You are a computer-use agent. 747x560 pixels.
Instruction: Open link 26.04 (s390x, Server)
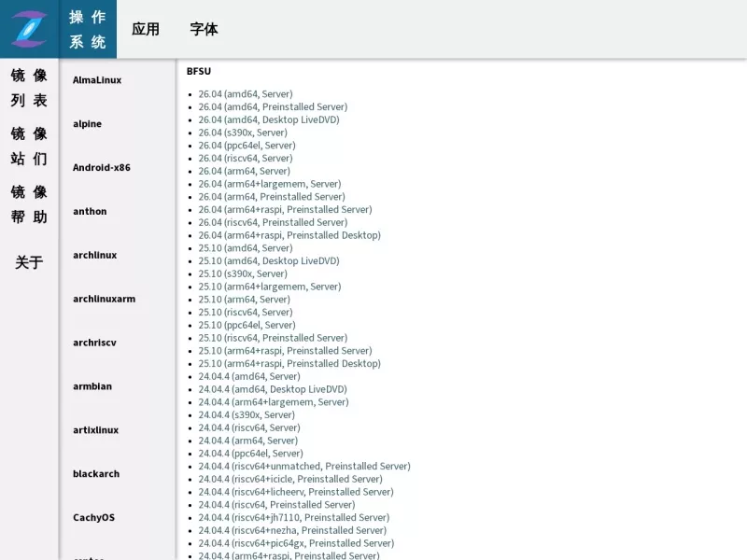pyautogui.click(x=243, y=133)
